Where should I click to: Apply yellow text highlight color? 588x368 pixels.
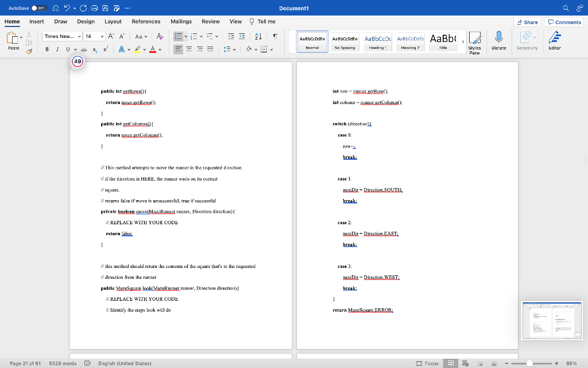(137, 49)
